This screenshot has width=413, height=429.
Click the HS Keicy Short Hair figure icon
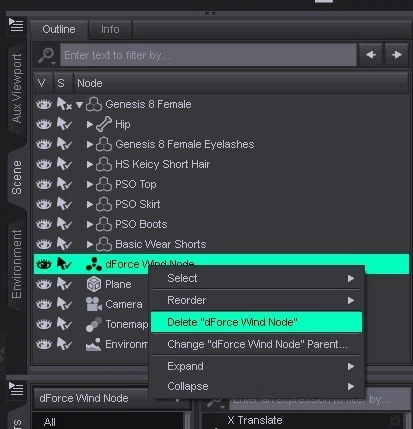coord(104,164)
